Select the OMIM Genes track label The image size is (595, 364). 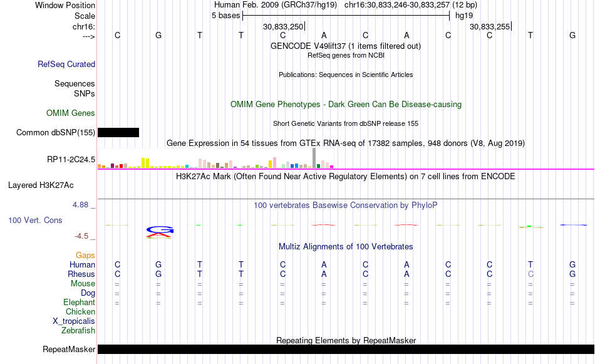tap(71, 113)
